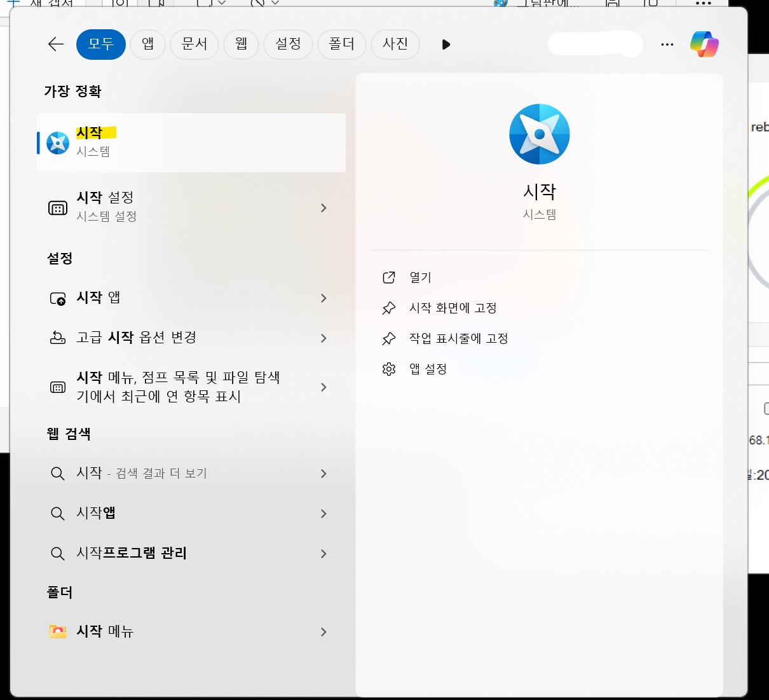The height and width of the screenshot is (700, 769).
Task: Launch the Copilot icon
Action: tap(704, 45)
